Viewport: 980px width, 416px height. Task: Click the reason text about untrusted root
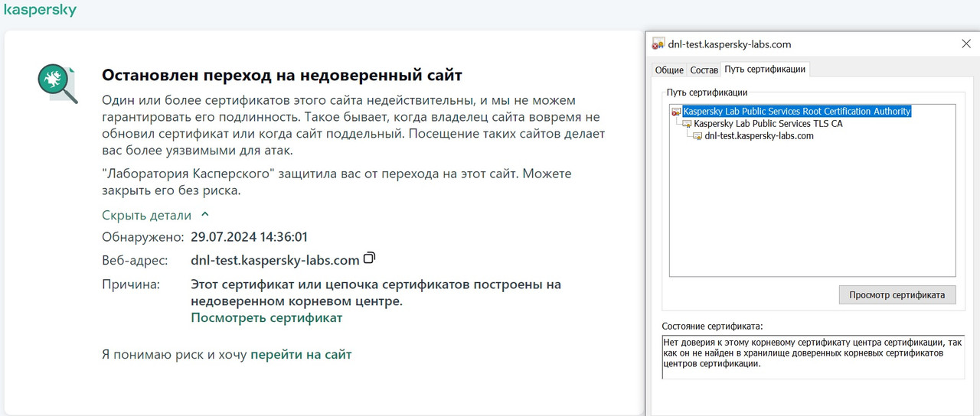tap(376, 292)
